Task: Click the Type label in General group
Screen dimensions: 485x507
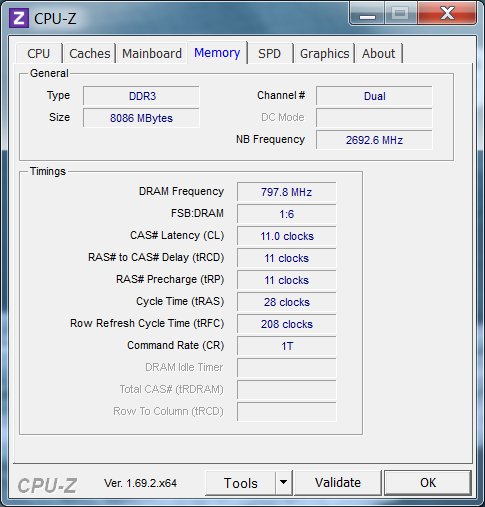Action: tap(58, 96)
